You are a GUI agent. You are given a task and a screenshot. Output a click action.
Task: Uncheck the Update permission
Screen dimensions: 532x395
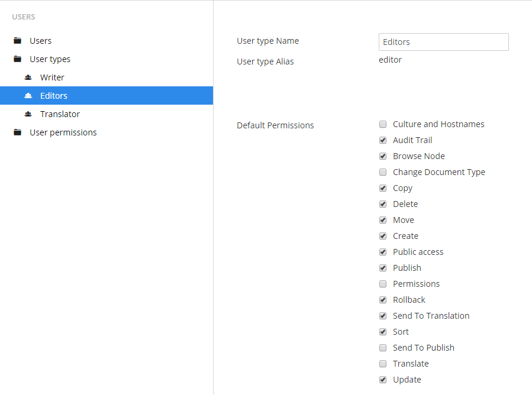(x=383, y=380)
